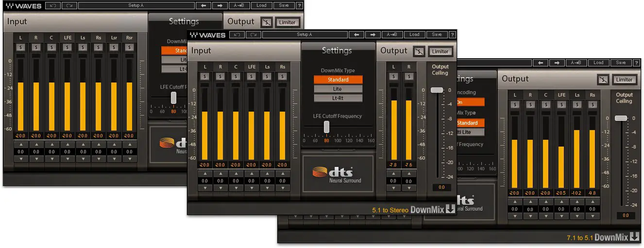Click Redo in the back 8-channel window

68,5
